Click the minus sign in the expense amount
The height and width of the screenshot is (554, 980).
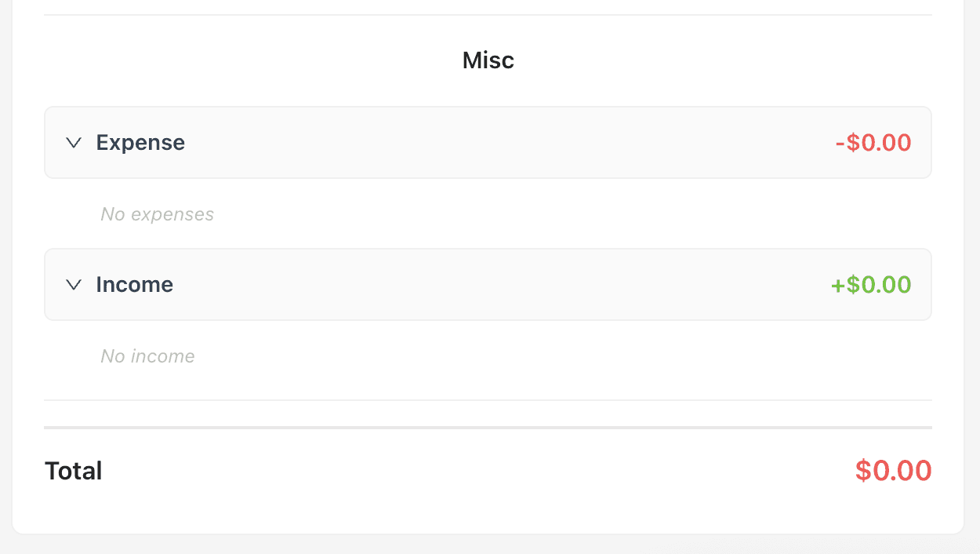point(840,144)
